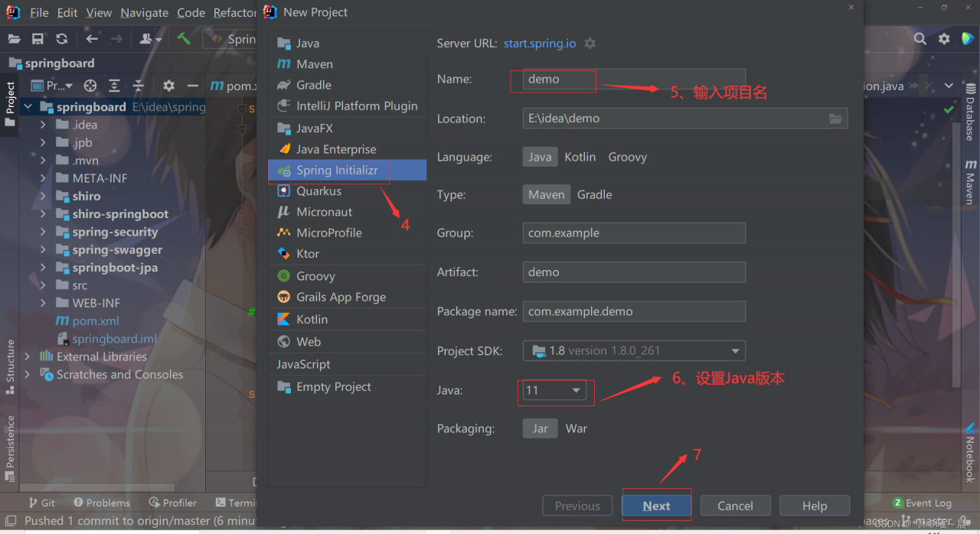
Task: Click the browse folder icon in Location field
Action: pyautogui.click(x=835, y=119)
